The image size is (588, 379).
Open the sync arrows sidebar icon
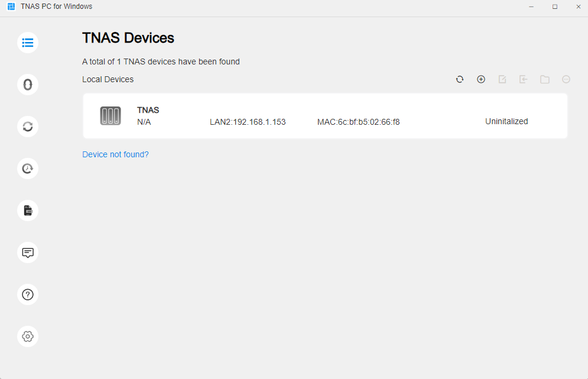(x=28, y=127)
